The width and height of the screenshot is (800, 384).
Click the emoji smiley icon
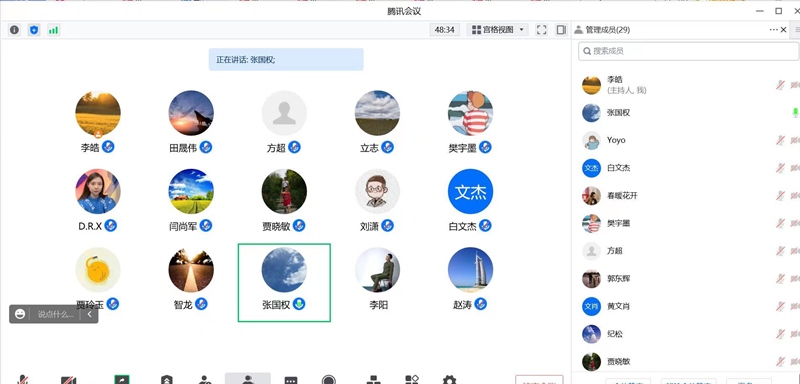tap(20, 314)
